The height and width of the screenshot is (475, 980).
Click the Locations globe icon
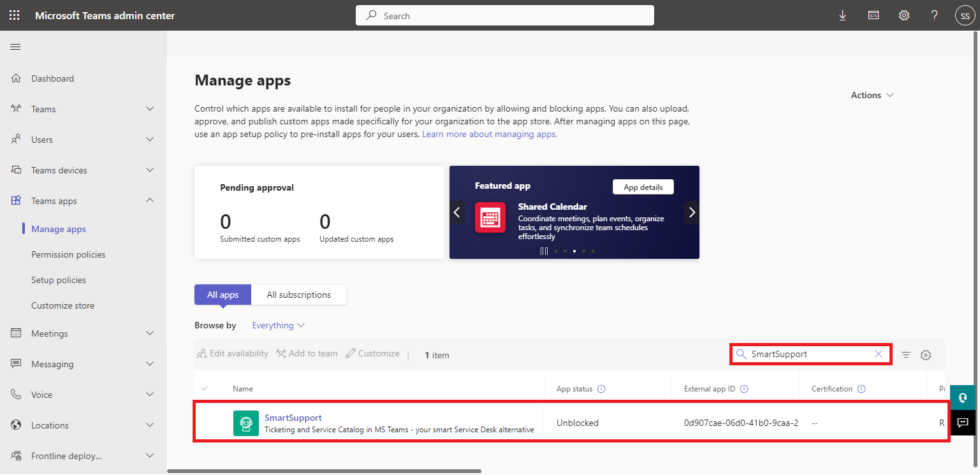(17, 425)
